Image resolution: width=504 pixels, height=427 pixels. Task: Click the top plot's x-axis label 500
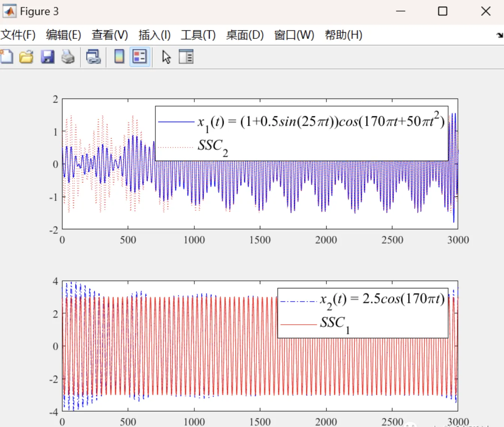(x=128, y=240)
